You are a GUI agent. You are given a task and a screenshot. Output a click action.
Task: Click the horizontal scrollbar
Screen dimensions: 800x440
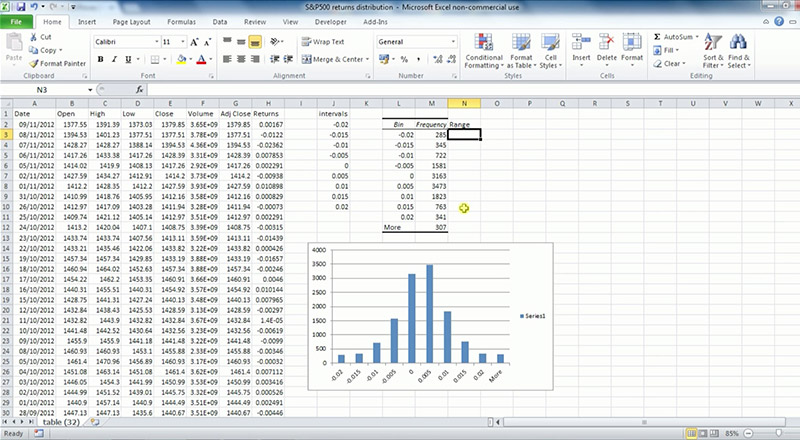tap(644, 422)
